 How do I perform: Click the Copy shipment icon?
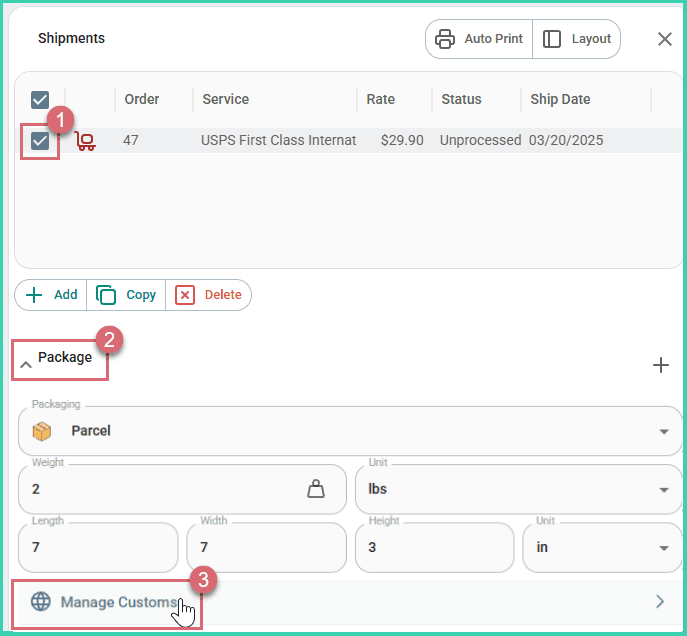point(106,295)
